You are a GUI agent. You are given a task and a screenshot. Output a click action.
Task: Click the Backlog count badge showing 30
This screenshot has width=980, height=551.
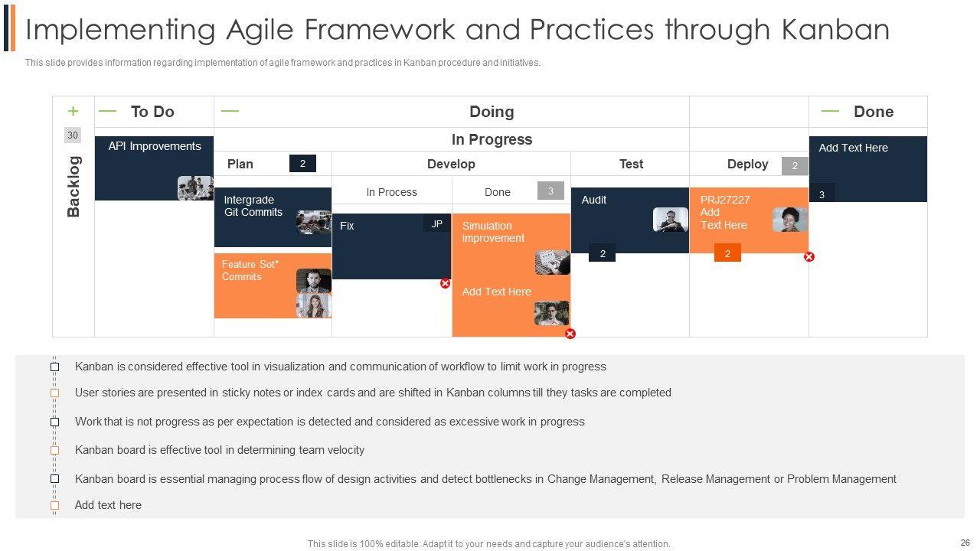click(73, 135)
